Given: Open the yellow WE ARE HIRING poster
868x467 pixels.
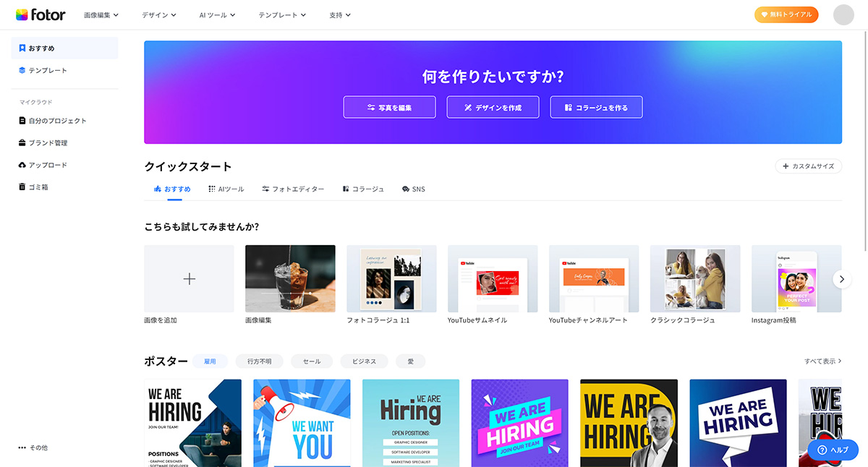Looking at the screenshot, I should [629, 423].
